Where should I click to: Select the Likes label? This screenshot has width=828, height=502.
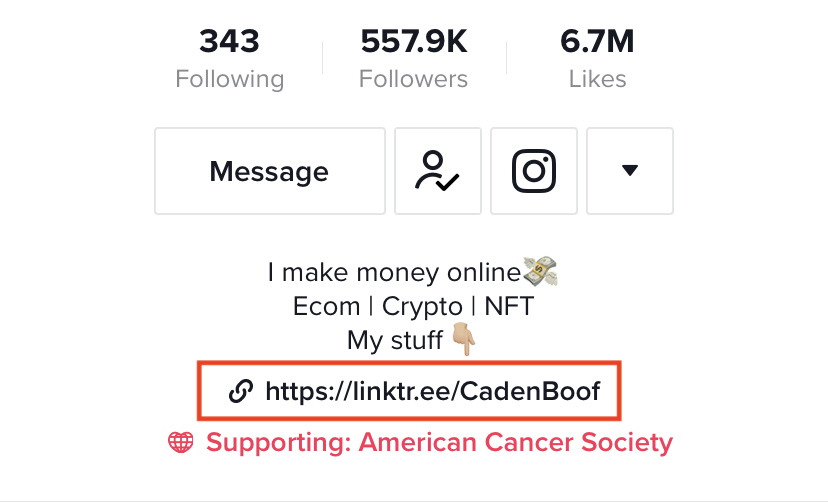click(597, 79)
